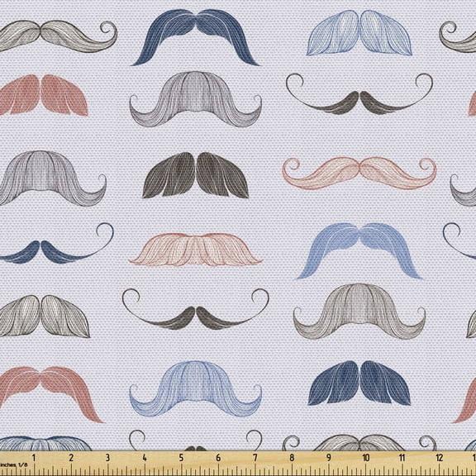Click the number 10 on the ruler
Screen dimensions: 476x476
tap(365, 458)
